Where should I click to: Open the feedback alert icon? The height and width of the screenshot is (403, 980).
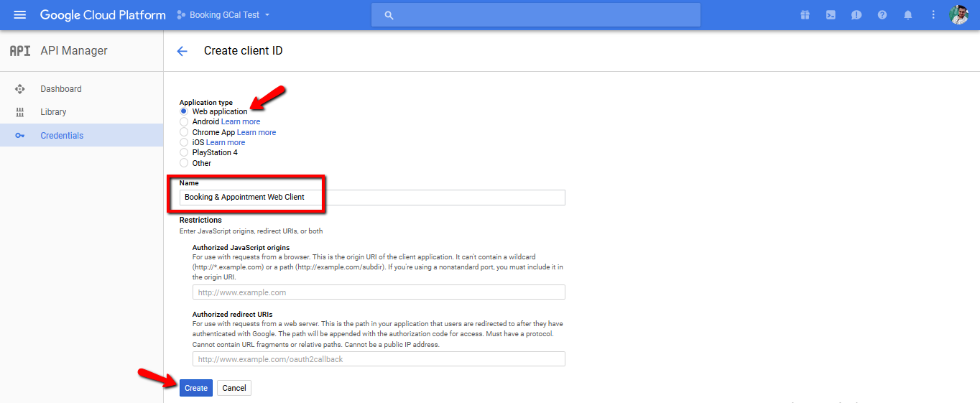point(856,15)
